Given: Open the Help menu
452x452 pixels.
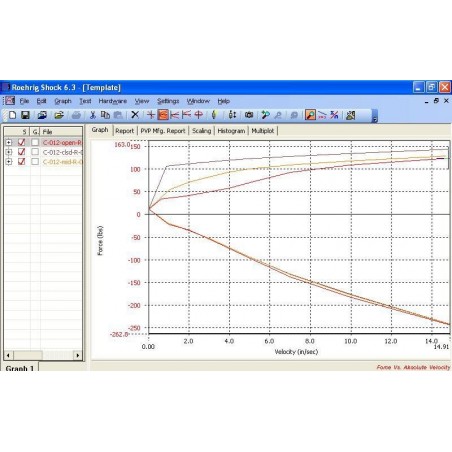Looking at the screenshot, I should click(224, 101).
